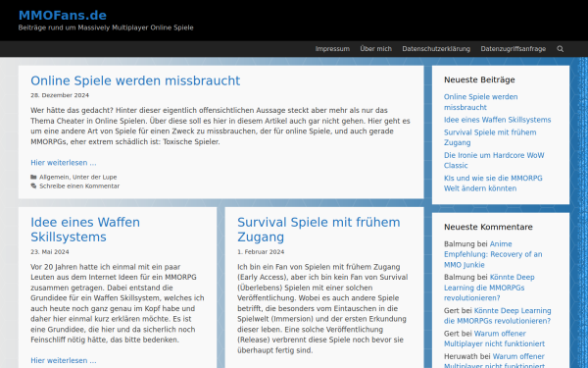Open article title Online Spiele werden missbraucht
The height and width of the screenshot is (368, 588).
pyautogui.click(x=135, y=80)
